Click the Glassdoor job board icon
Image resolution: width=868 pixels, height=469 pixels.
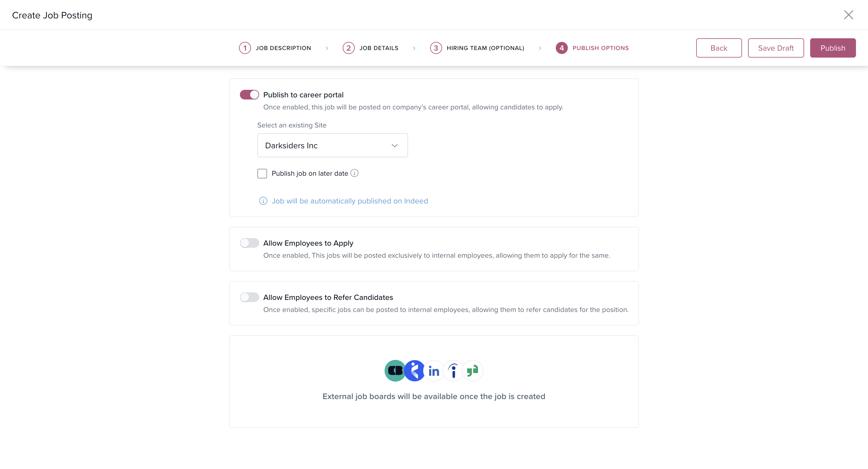click(x=472, y=371)
